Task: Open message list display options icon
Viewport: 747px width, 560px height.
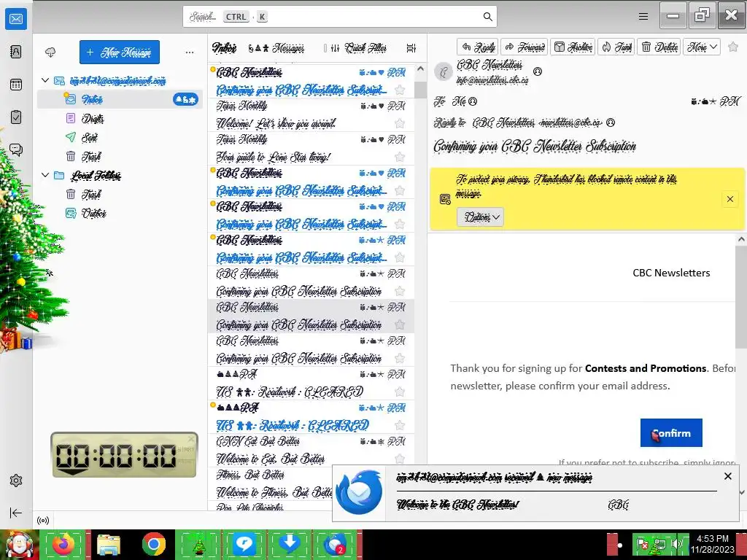Action: point(411,48)
